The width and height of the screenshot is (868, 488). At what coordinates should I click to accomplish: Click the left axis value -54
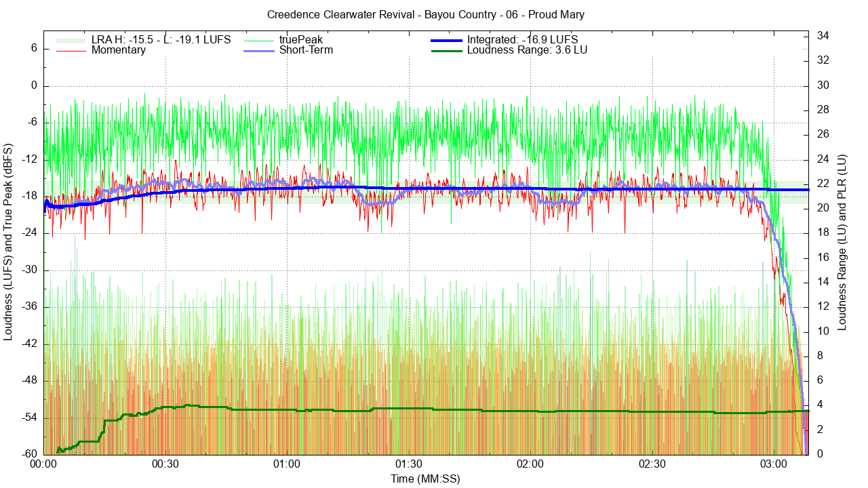point(31,417)
